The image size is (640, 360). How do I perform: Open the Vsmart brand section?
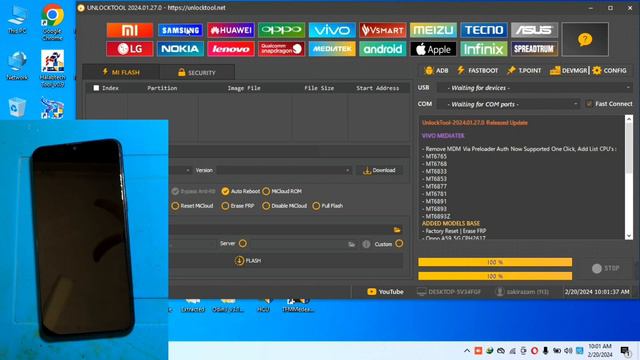pyautogui.click(x=383, y=30)
